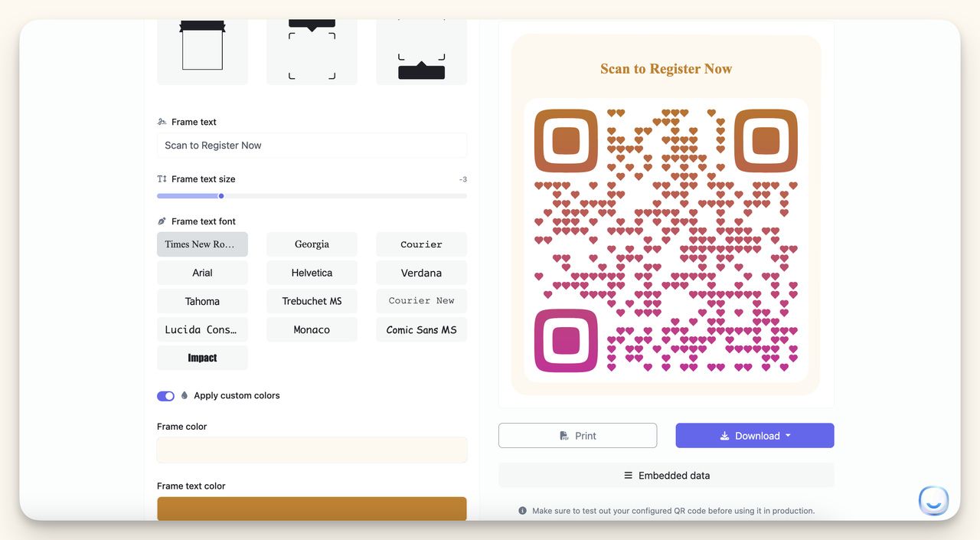Open the Download dropdown menu
The width and height of the screenshot is (980, 540).
coord(755,436)
